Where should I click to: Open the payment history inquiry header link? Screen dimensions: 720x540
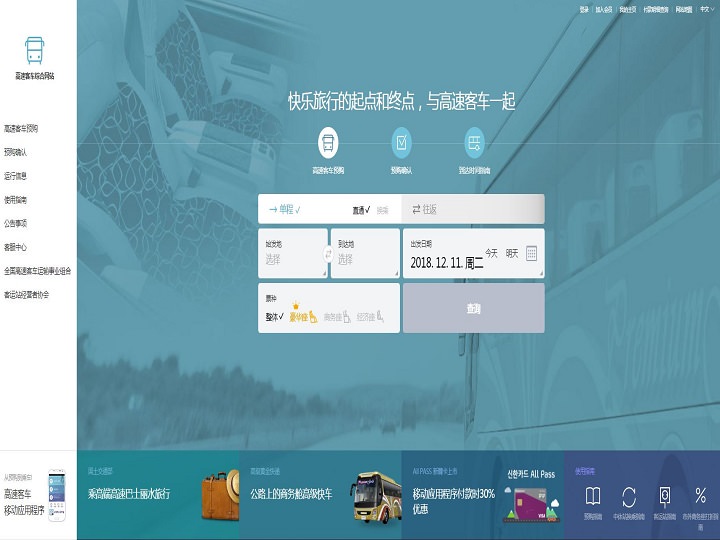[x=656, y=9]
